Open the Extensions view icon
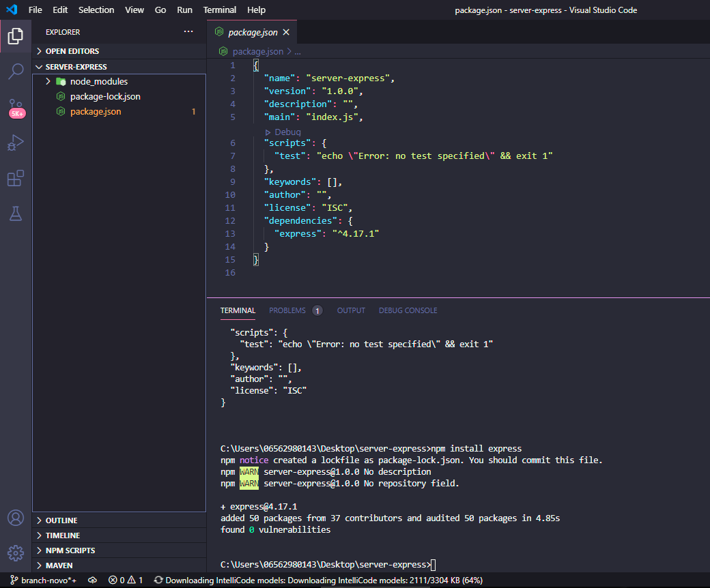710x588 pixels. 16,179
